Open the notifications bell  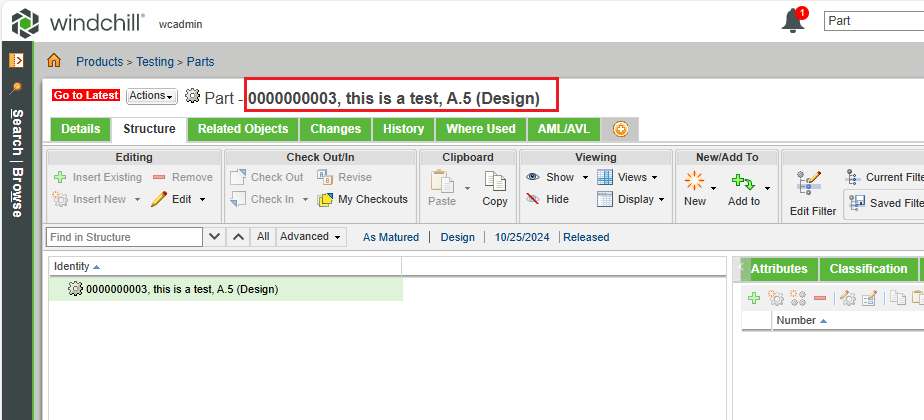(793, 21)
